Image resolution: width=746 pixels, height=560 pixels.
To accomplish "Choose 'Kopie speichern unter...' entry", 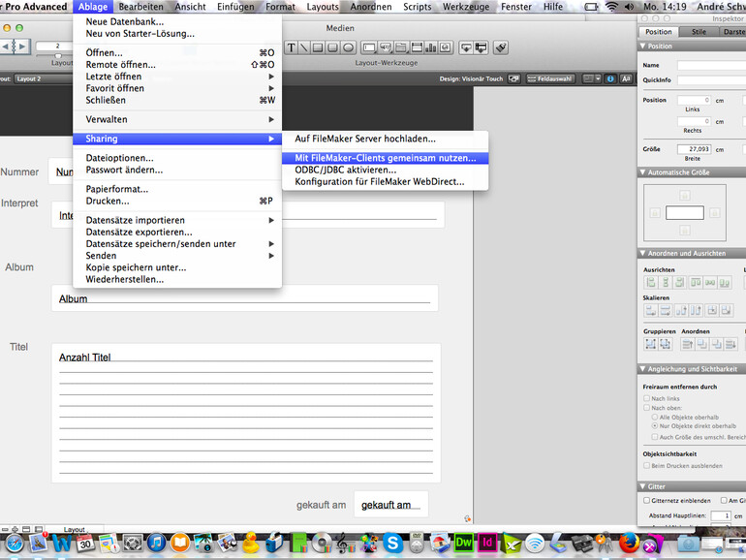I will (x=177, y=267).
